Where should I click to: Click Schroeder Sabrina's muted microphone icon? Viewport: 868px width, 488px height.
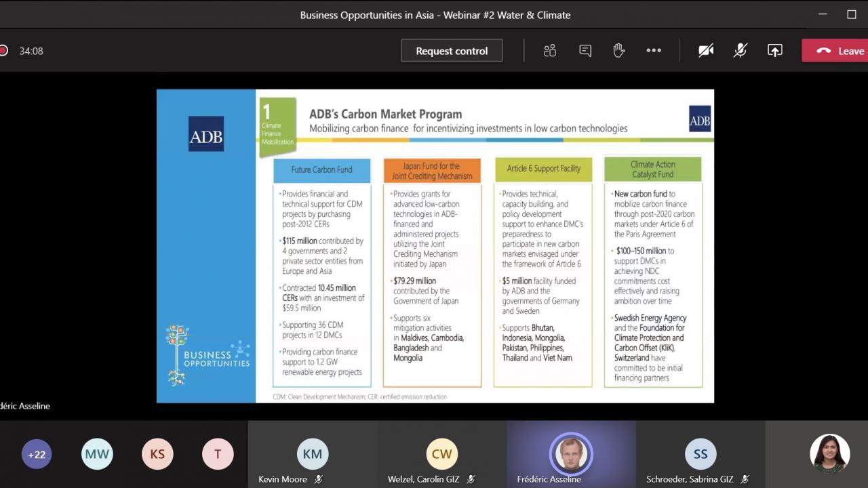point(745,479)
